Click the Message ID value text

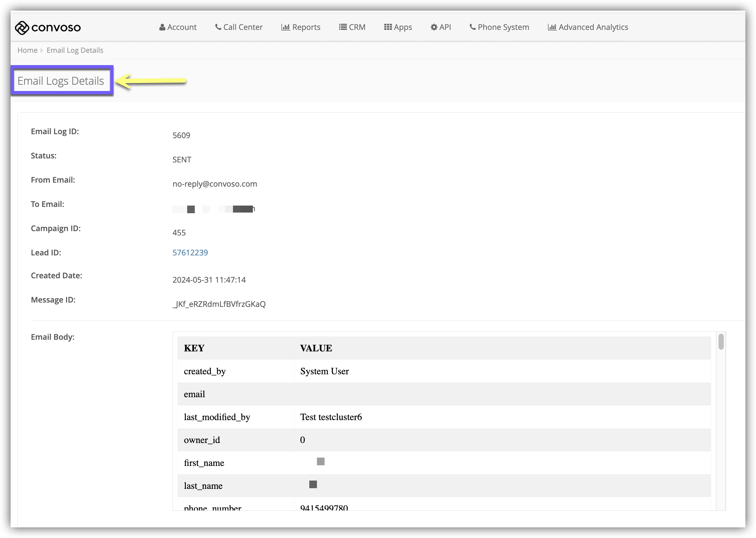(219, 304)
